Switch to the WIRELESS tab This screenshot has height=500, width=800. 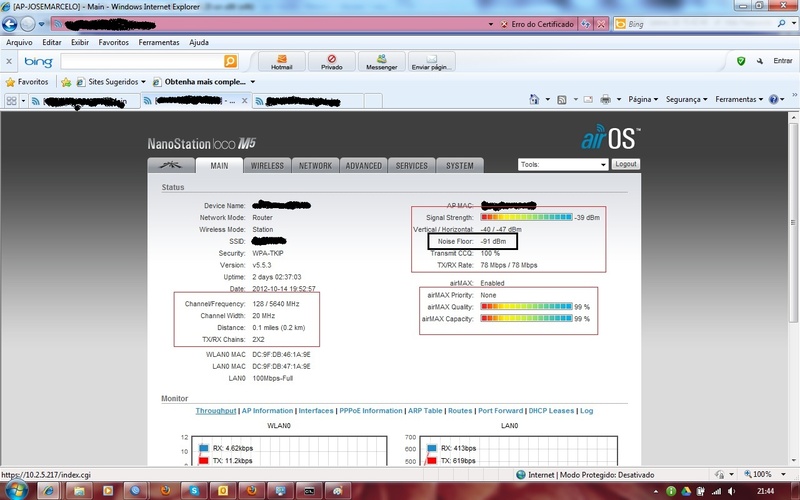(x=267, y=166)
